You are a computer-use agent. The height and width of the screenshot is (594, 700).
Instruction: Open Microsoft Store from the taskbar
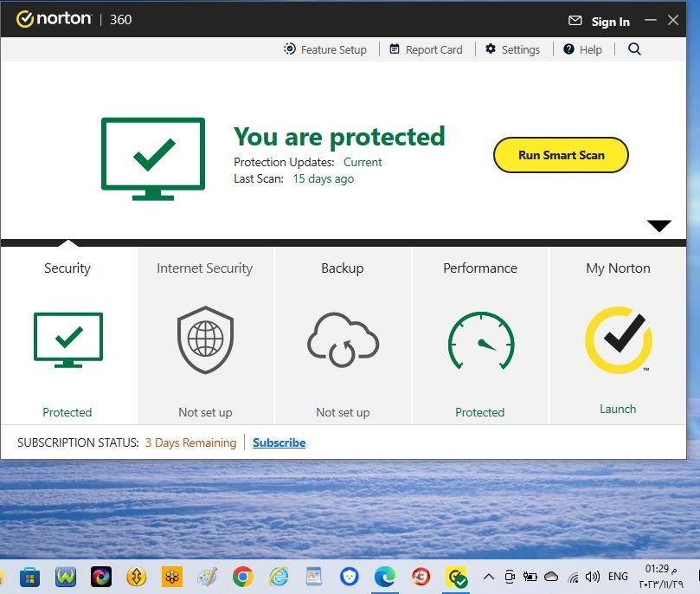pos(30,577)
